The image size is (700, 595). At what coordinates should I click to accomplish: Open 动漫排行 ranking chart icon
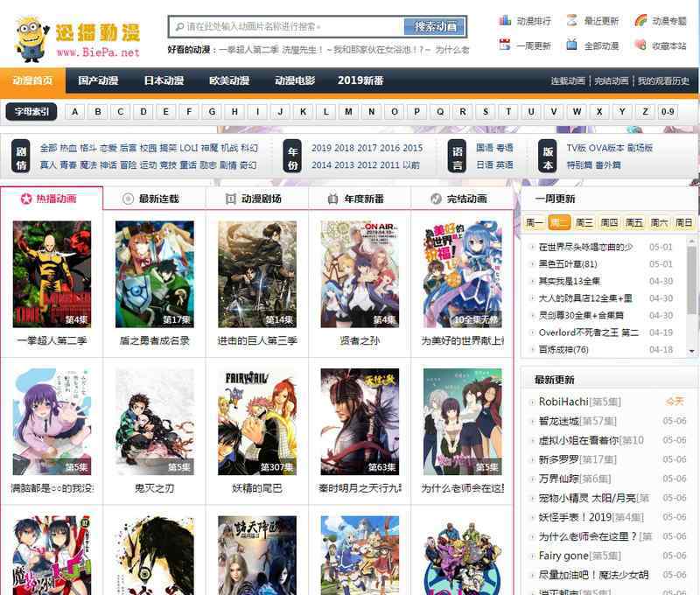505,20
